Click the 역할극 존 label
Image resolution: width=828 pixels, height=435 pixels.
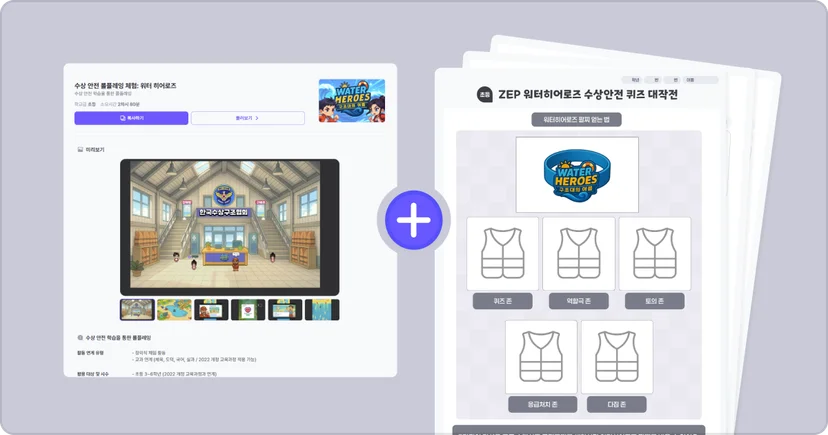pos(579,301)
